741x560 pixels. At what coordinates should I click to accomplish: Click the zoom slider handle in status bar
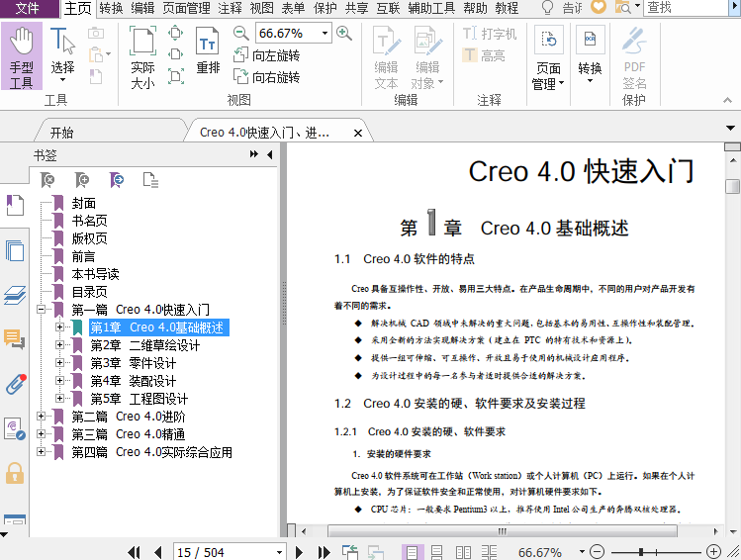(641, 551)
